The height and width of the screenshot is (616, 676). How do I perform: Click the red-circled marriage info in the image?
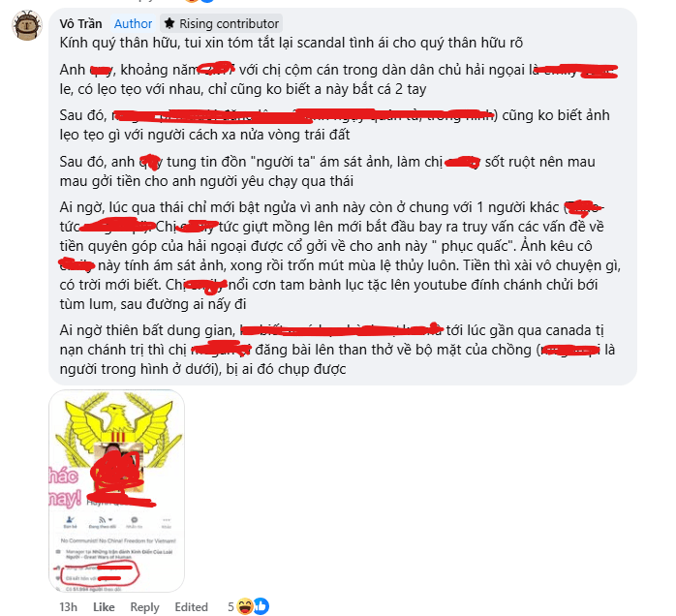[100, 572]
